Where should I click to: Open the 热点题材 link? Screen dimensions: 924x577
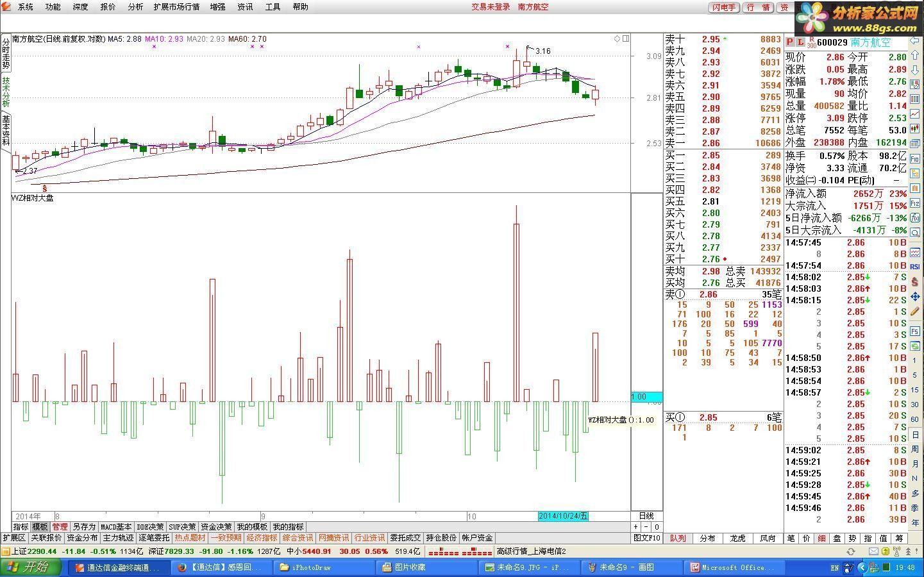(190, 538)
